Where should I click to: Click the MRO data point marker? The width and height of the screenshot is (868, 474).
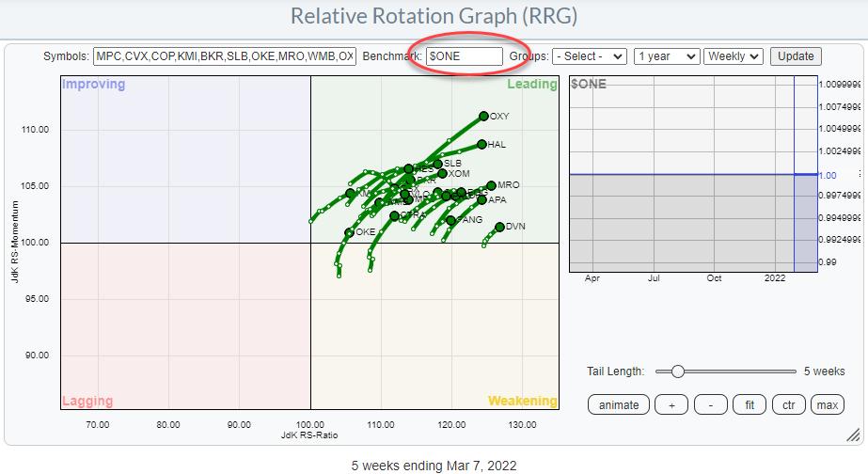click(x=491, y=186)
